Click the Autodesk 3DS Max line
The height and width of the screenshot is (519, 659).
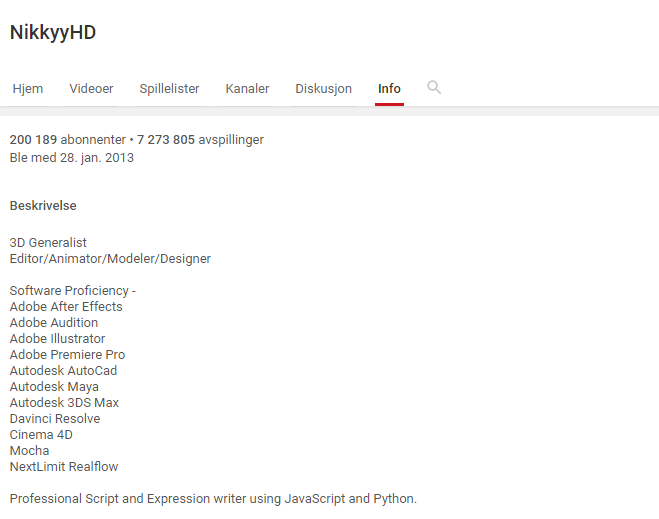pos(64,402)
